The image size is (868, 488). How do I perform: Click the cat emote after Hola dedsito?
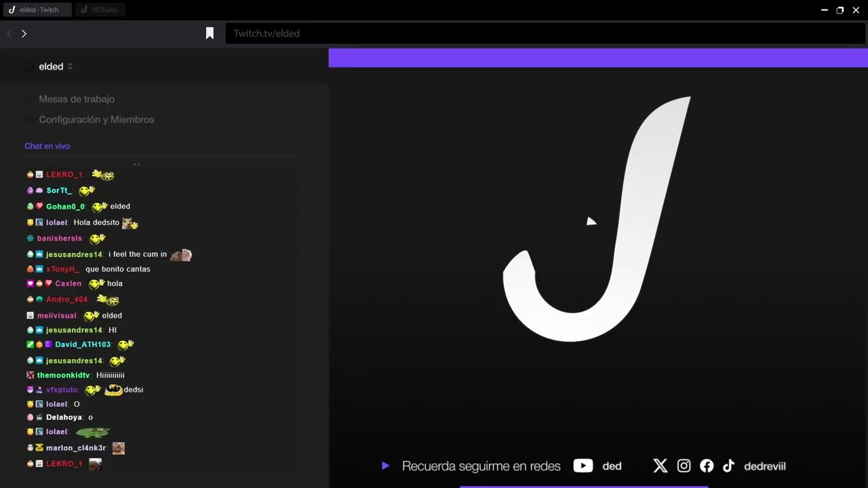[130, 223]
